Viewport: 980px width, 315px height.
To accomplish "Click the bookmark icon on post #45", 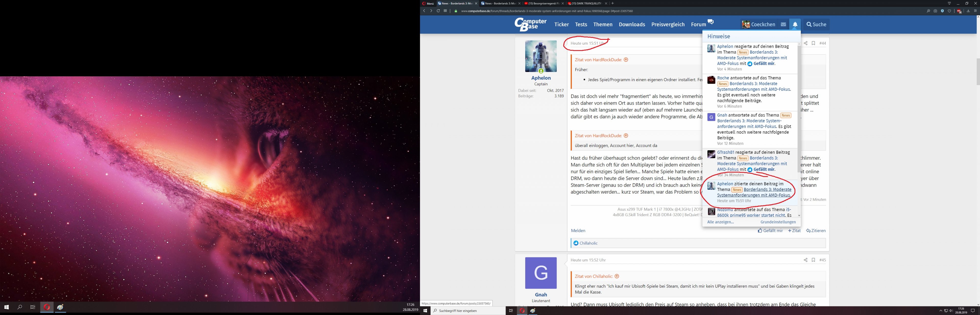I will point(813,260).
